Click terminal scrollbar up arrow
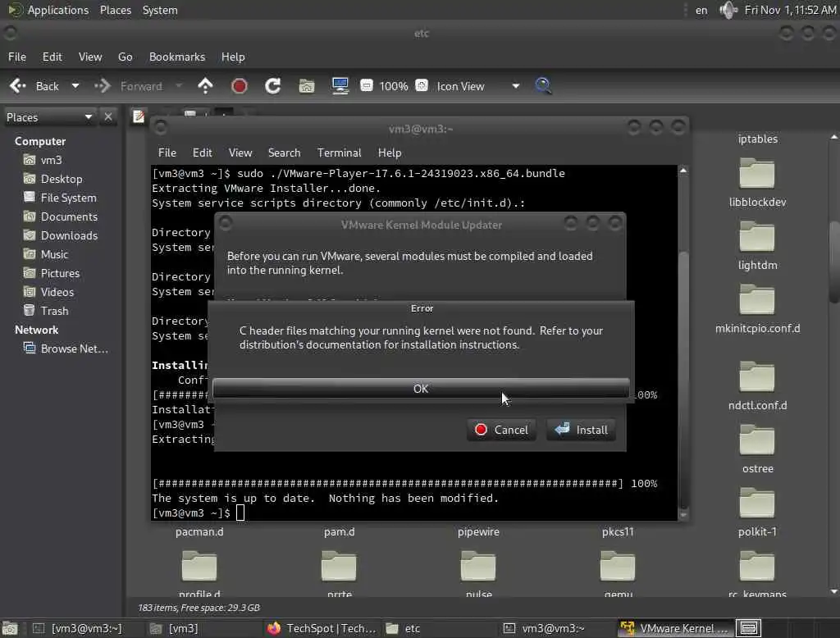Image resolution: width=840 pixels, height=638 pixels. pos(683,171)
